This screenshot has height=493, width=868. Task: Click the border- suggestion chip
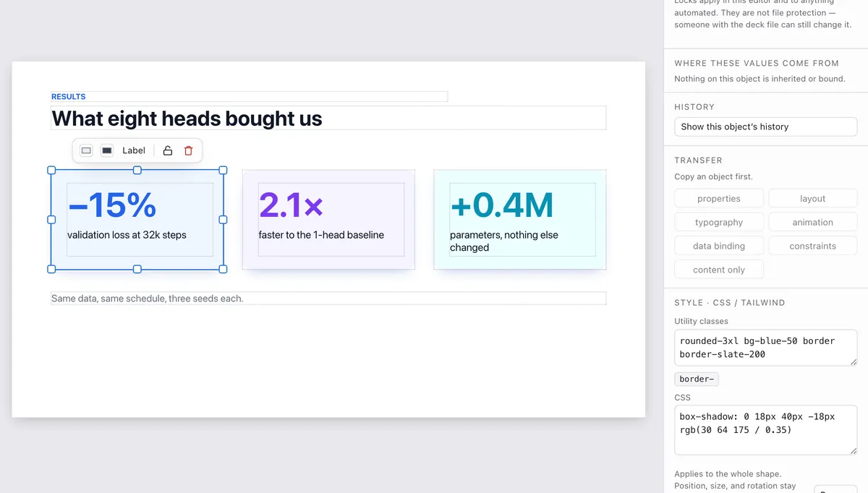(x=697, y=379)
